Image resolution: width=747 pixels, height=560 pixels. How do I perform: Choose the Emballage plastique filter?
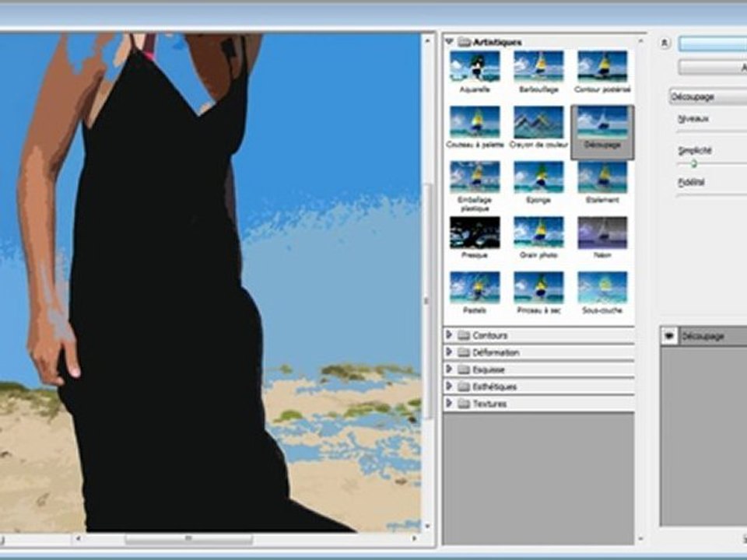click(475, 177)
